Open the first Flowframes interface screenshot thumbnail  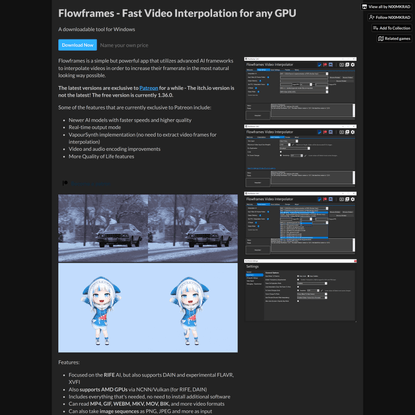[x=300, y=88]
